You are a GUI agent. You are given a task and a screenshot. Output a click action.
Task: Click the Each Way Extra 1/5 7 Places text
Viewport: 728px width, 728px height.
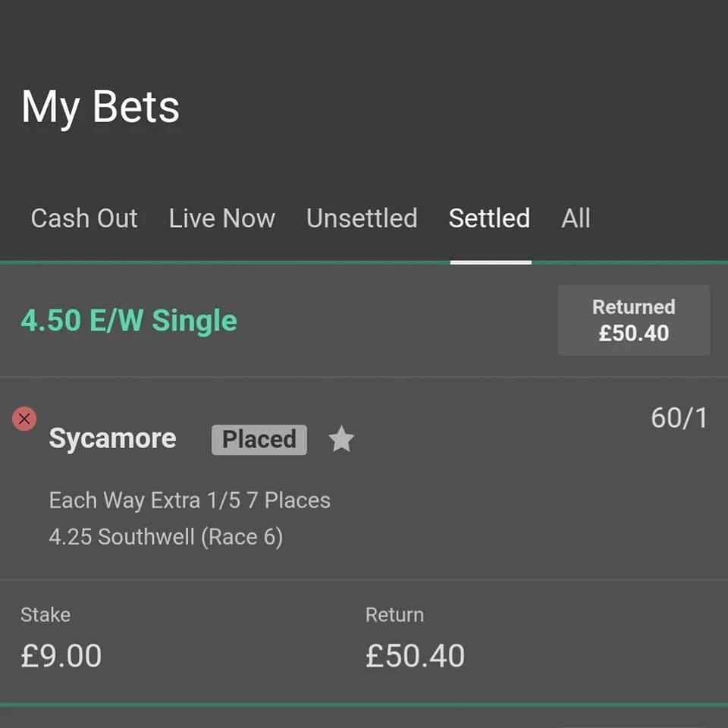[190, 500]
